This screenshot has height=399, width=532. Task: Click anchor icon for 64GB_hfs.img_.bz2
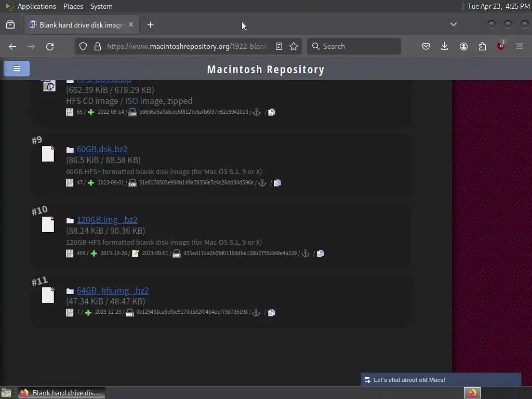pyautogui.click(x=256, y=312)
